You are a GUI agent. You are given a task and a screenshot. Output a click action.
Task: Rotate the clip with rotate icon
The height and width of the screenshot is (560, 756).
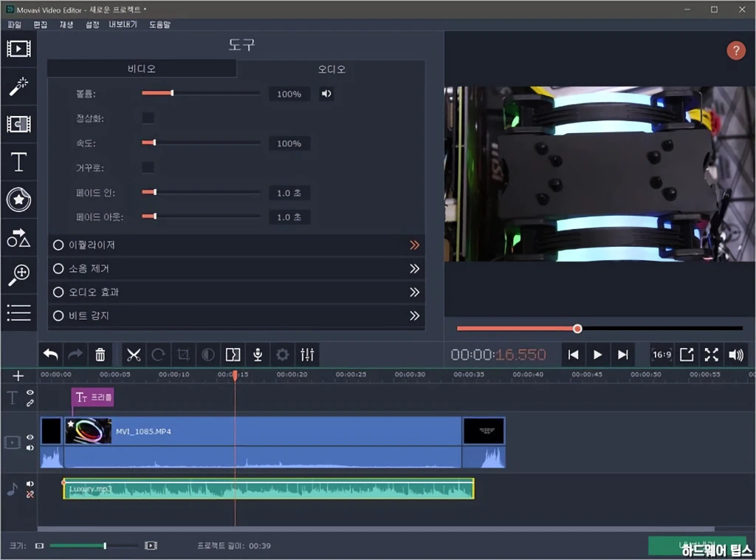click(158, 355)
